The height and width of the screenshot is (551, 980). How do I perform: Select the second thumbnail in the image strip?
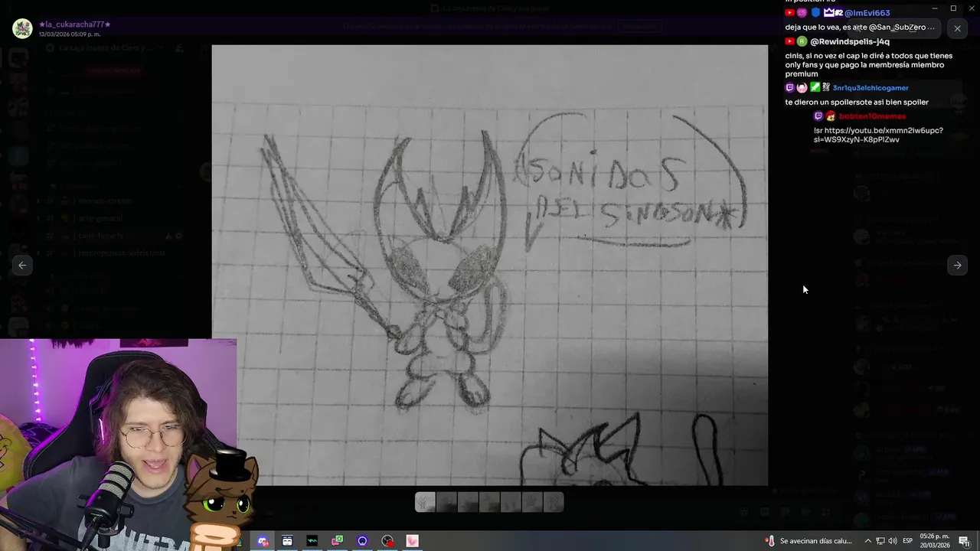446,502
